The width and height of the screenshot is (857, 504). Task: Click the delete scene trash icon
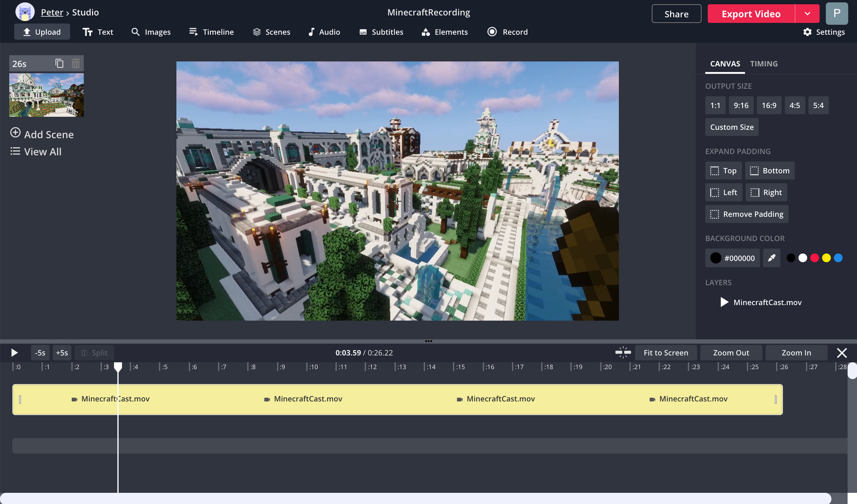click(x=76, y=63)
